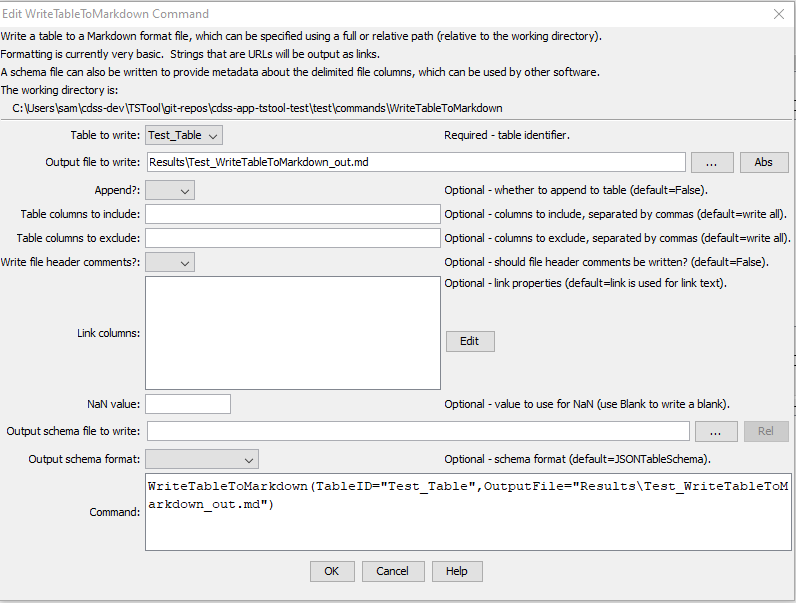Click the 'Optional - whether to append to table' note
796x603 pixels.
[x=576, y=190]
